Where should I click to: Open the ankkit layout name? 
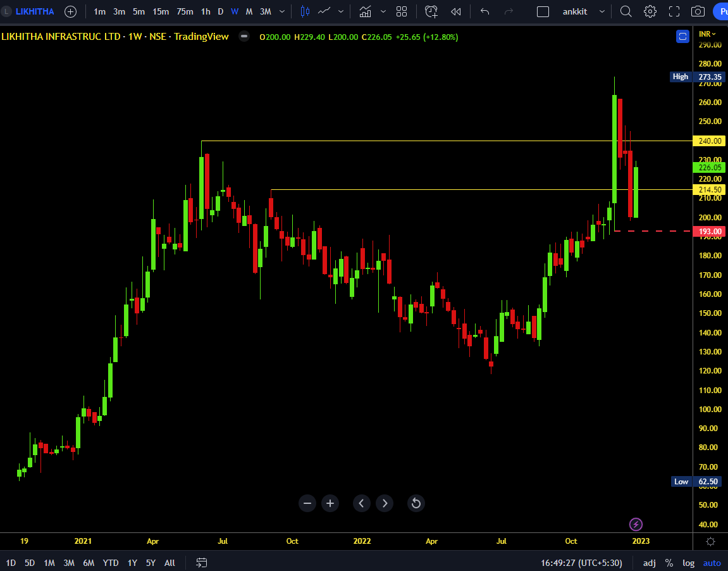575,11
